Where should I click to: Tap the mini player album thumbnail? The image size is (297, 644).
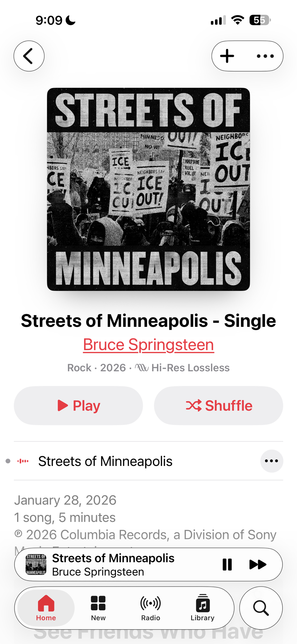[36, 564]
